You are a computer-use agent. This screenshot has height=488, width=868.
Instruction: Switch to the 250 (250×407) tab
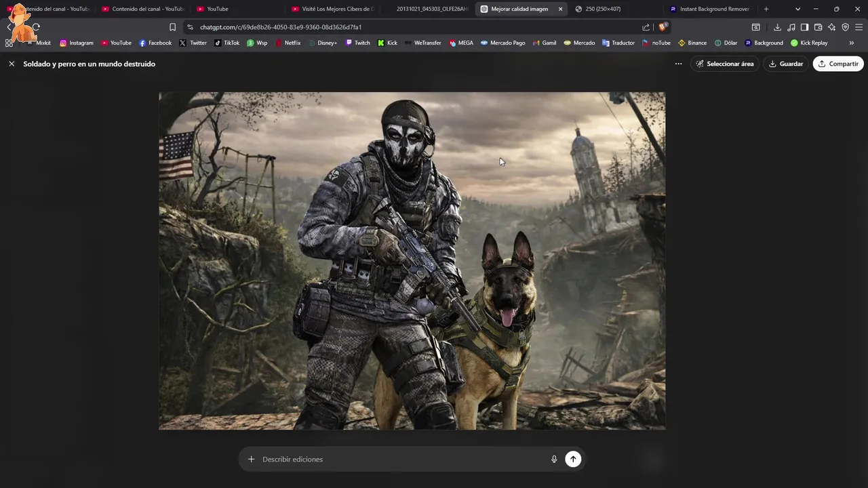point(616,9)
